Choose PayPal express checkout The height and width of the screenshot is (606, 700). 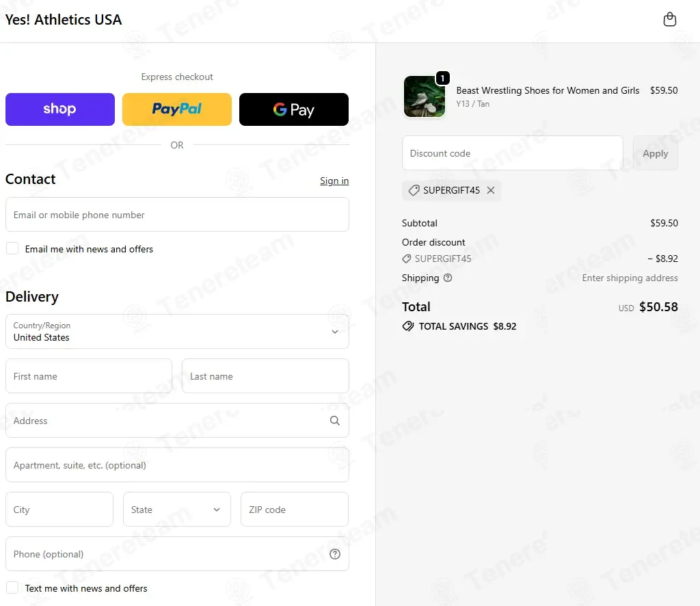pos(177,109)
